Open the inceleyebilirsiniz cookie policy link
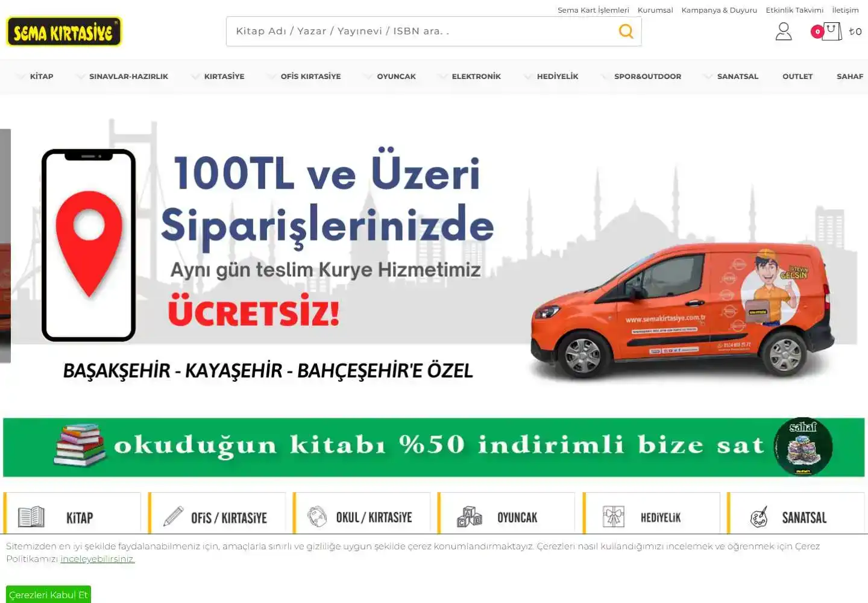The height and width of the screenshot is (603, 868). click(98, 559)
